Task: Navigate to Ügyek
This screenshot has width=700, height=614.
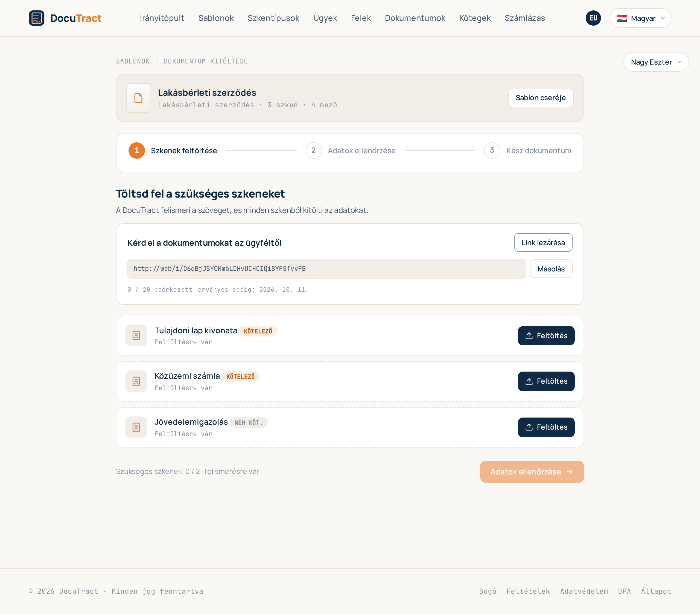Action: tap(325, 18)
